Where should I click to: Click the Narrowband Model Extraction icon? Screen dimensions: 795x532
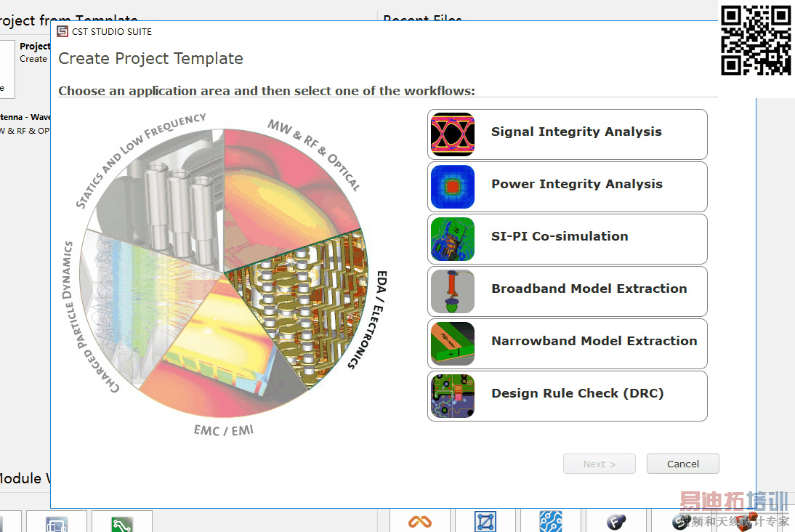point(452,343)
